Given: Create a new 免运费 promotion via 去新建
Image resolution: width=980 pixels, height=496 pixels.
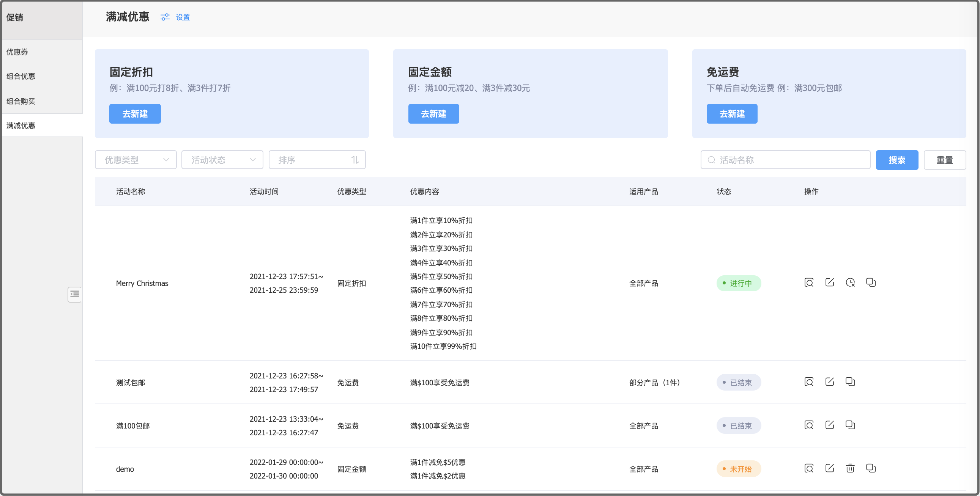Looking at the screenshot, I should pos(731,114).
